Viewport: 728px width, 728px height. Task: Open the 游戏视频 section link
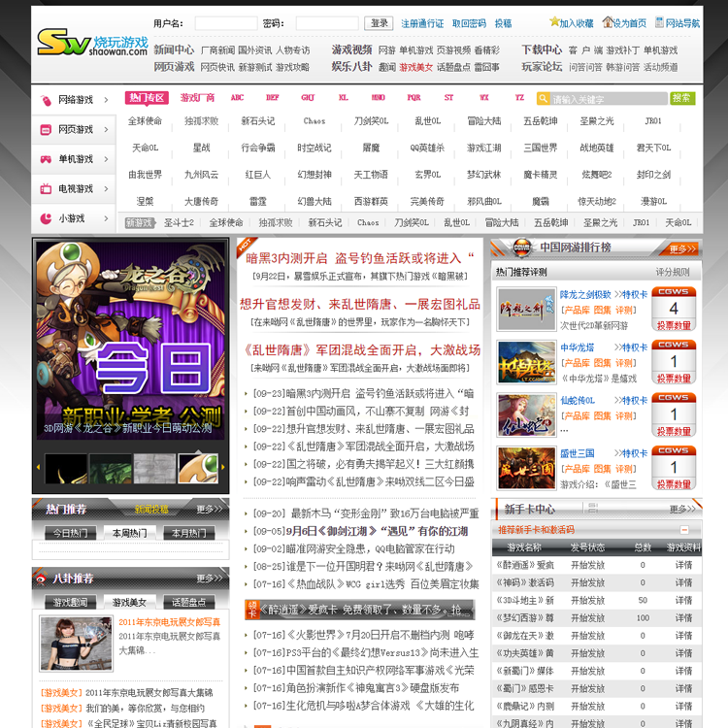(x=352, y=50)
